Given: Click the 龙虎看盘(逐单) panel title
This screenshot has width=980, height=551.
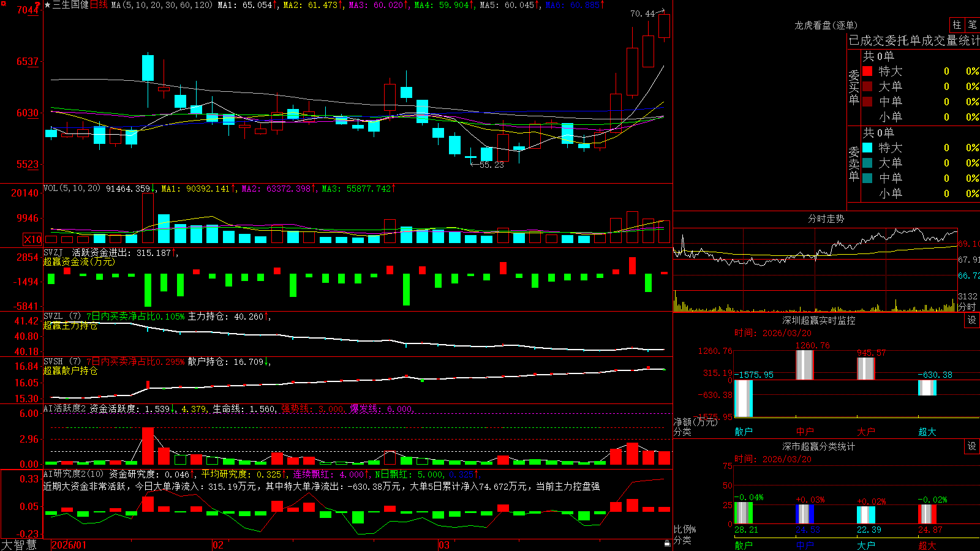Looking at the screenshot, I should pyautogui.click(x=826, y=25).
